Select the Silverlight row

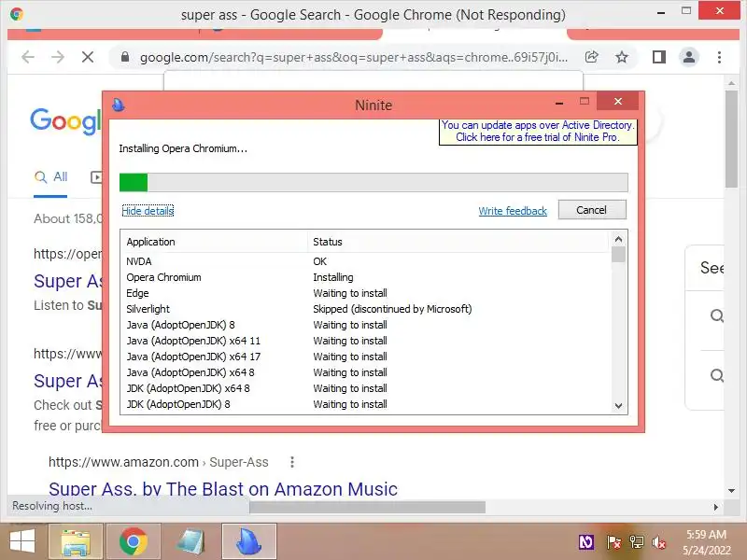pyautogui.click(x=365, y=309)
